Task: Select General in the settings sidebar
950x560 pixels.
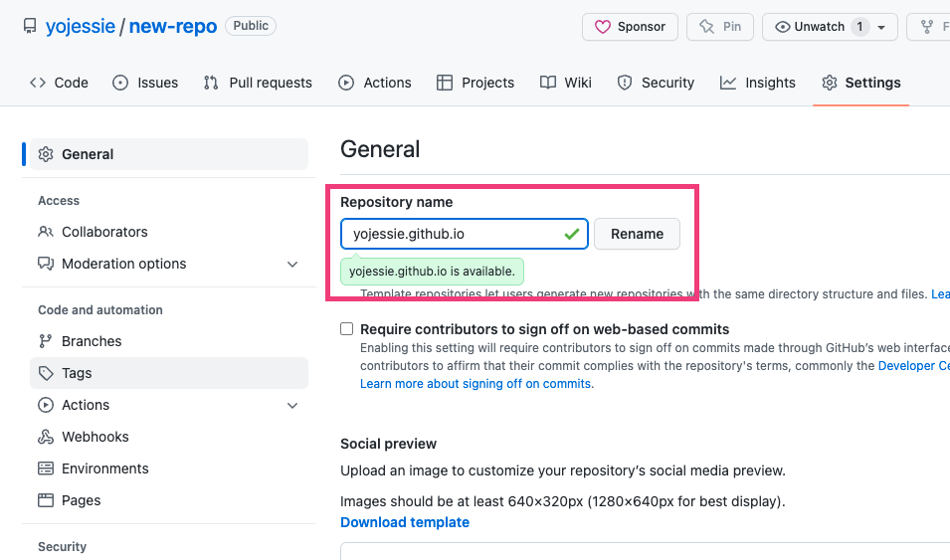Action: coord(169,154)
